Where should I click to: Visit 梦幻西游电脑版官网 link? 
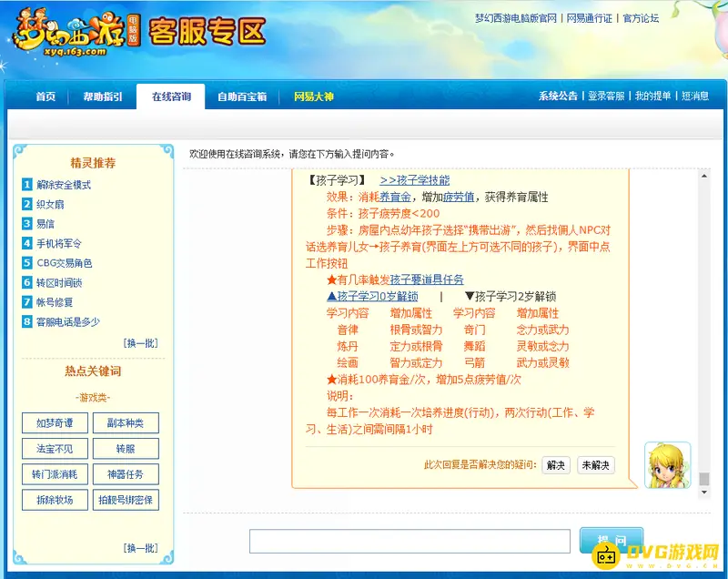(x=515, y=18)
